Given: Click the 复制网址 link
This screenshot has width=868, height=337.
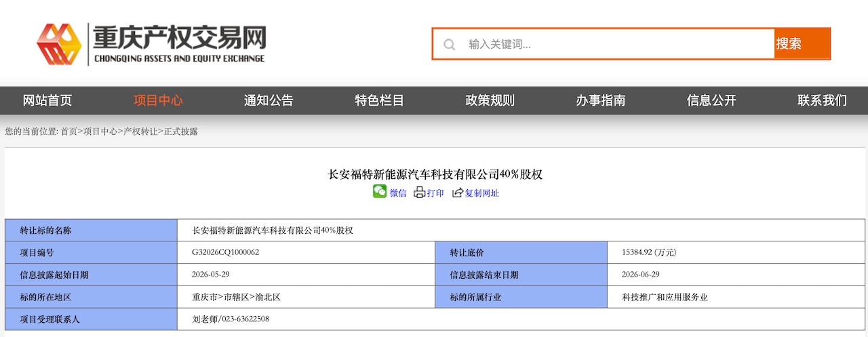Looking at the screenshot, I should click(482, 193).
